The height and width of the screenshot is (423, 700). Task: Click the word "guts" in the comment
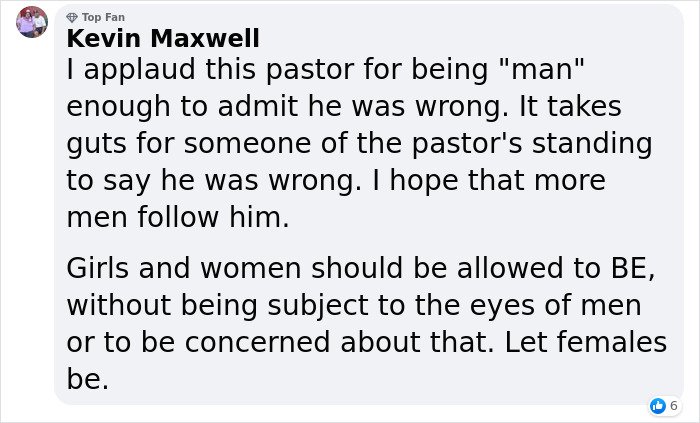click(96, 145)
